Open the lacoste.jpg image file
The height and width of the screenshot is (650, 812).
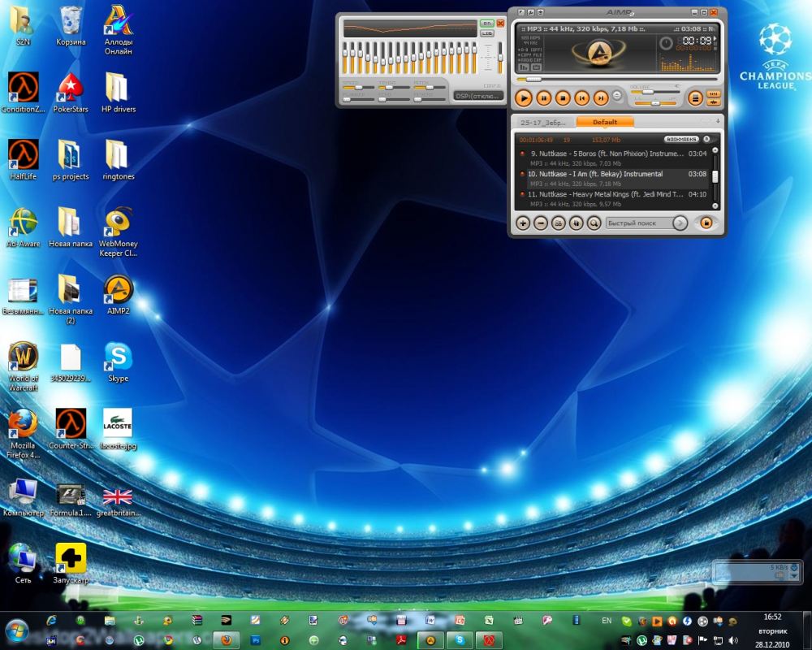click(x=118, y=429)
